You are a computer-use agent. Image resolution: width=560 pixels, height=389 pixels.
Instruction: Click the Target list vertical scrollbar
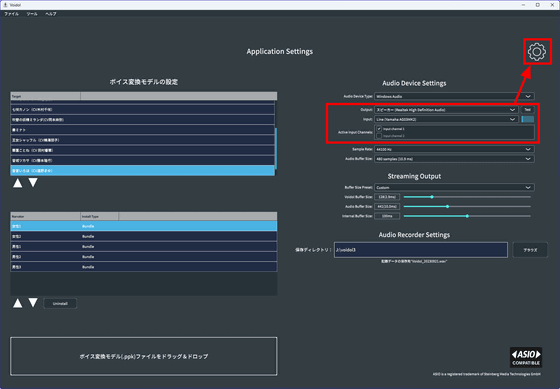(x=276, y=149)
